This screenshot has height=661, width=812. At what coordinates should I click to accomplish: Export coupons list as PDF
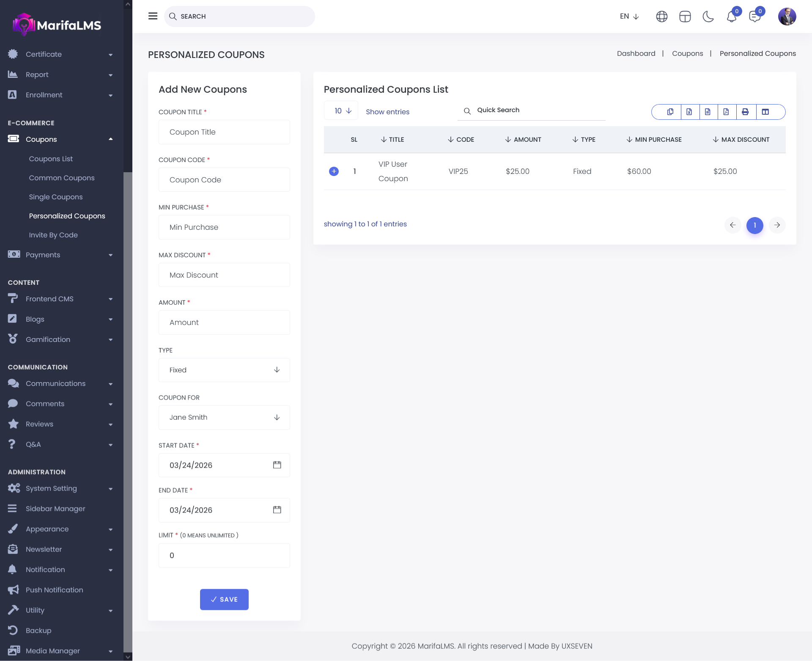click(x=726, y=112)
